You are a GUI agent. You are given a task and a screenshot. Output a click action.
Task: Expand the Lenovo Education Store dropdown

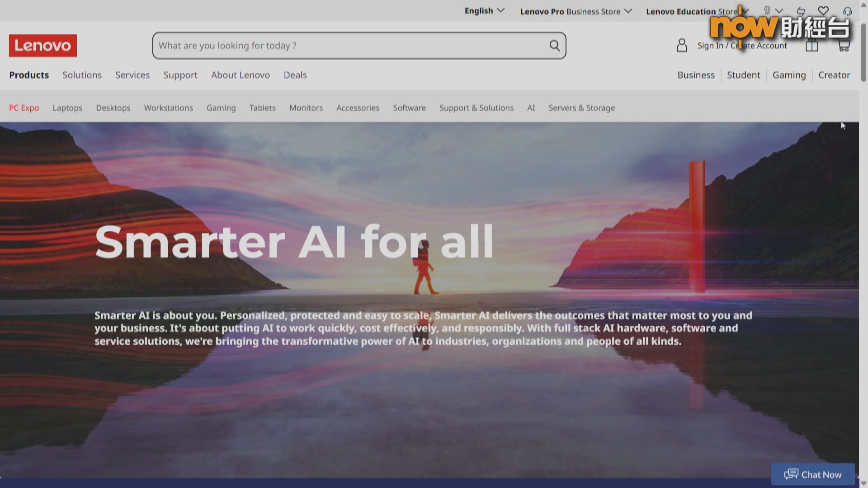698,11
